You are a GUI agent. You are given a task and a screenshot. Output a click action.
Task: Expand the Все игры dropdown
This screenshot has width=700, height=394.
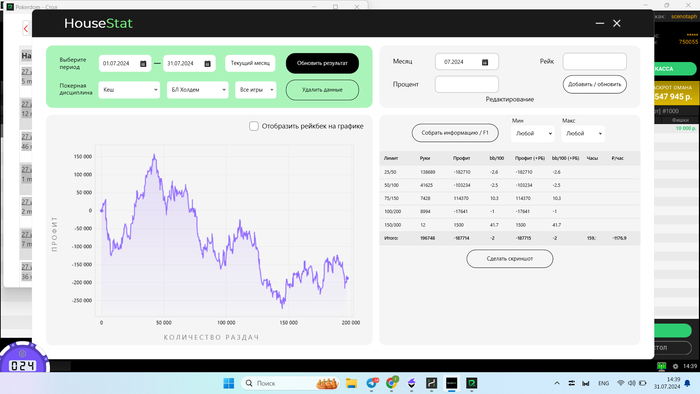[255, 90]
